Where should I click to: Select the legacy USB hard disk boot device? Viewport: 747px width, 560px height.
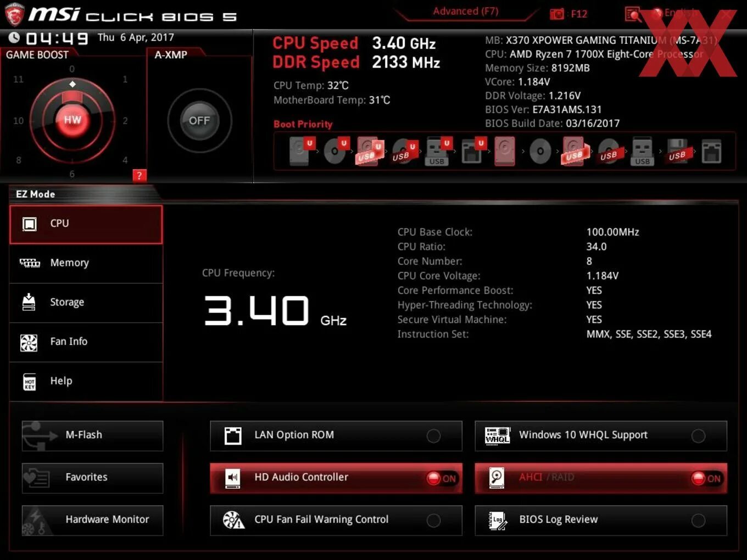(575, 151)
